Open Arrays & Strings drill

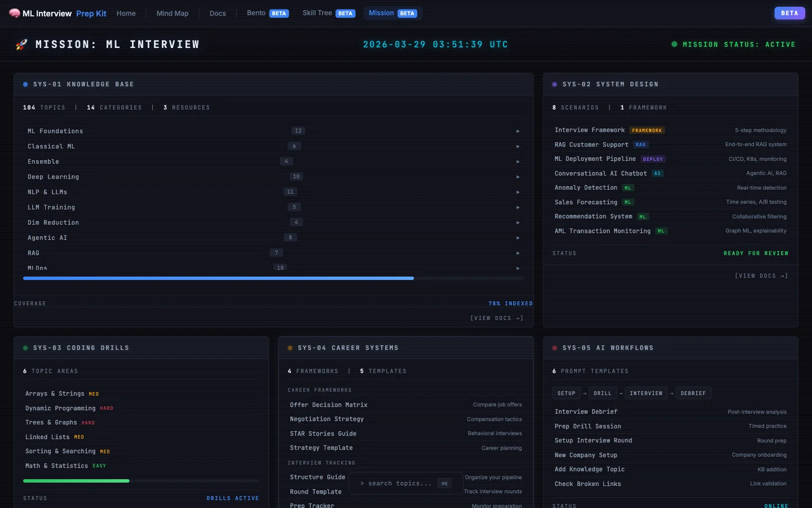(x=141, y=393)
